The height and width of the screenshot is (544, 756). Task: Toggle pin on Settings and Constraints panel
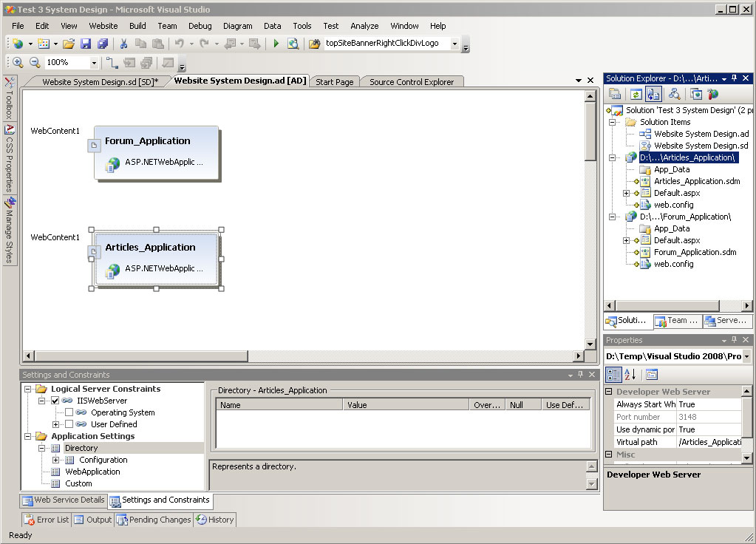[581, 375]
